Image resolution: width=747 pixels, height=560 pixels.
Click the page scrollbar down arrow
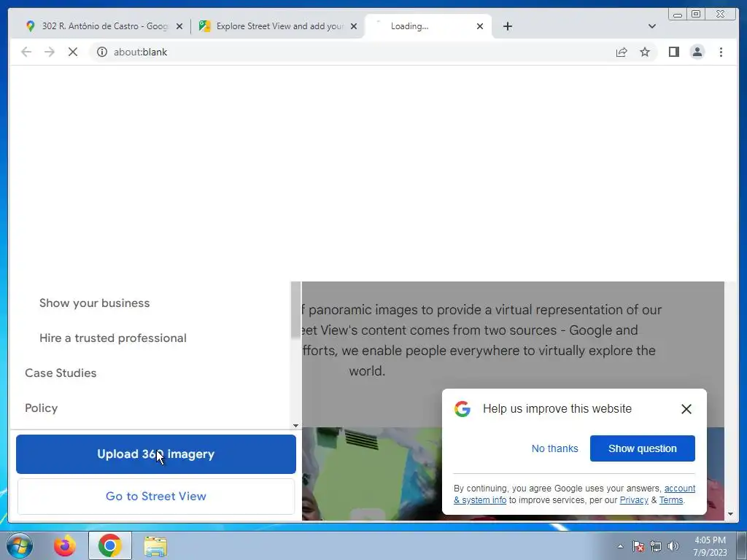tap(730, 514)
